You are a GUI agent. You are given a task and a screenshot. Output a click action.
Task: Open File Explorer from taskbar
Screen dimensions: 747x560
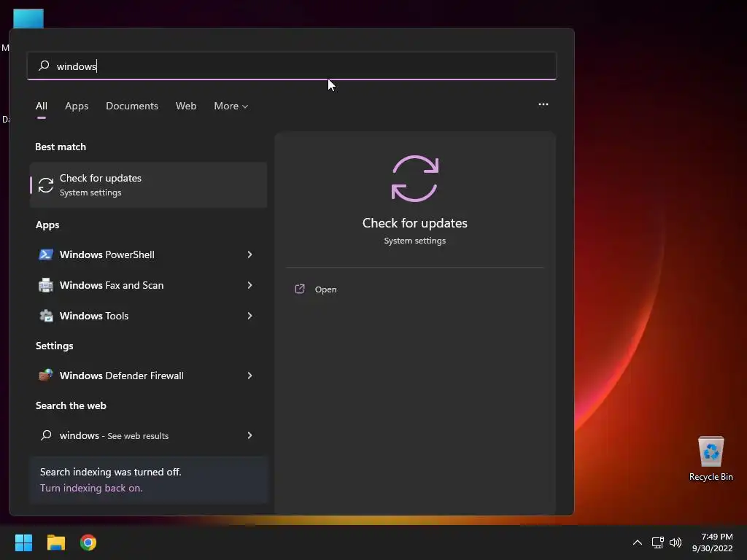(55, 542)
